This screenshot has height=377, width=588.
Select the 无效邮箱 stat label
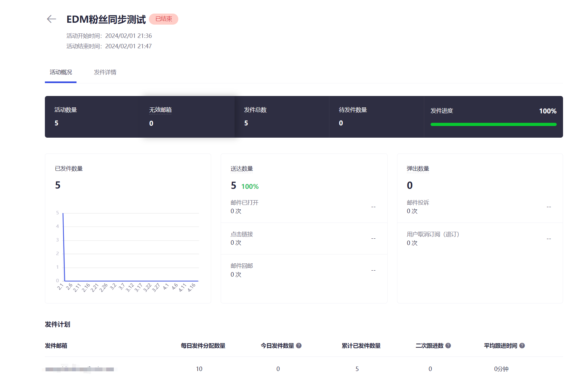[160, 110]
